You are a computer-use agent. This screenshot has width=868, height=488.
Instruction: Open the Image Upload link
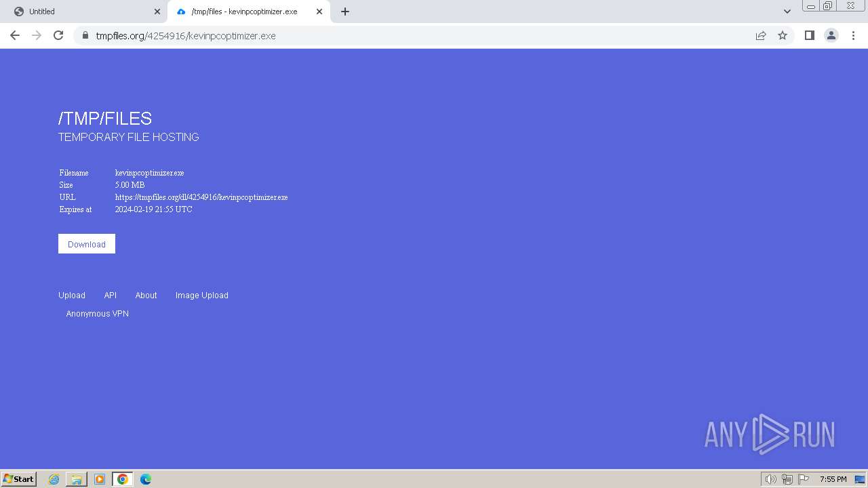[202, 296]
